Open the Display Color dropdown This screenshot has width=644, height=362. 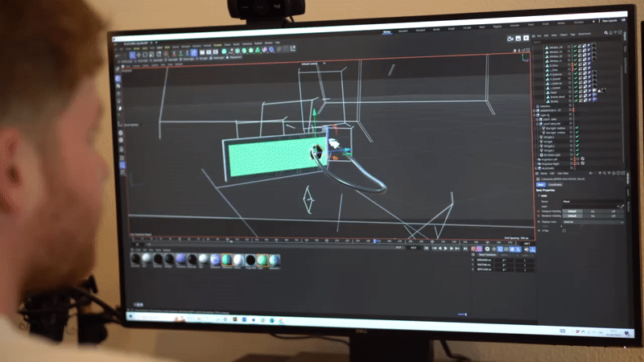click(x=593, y=222)
